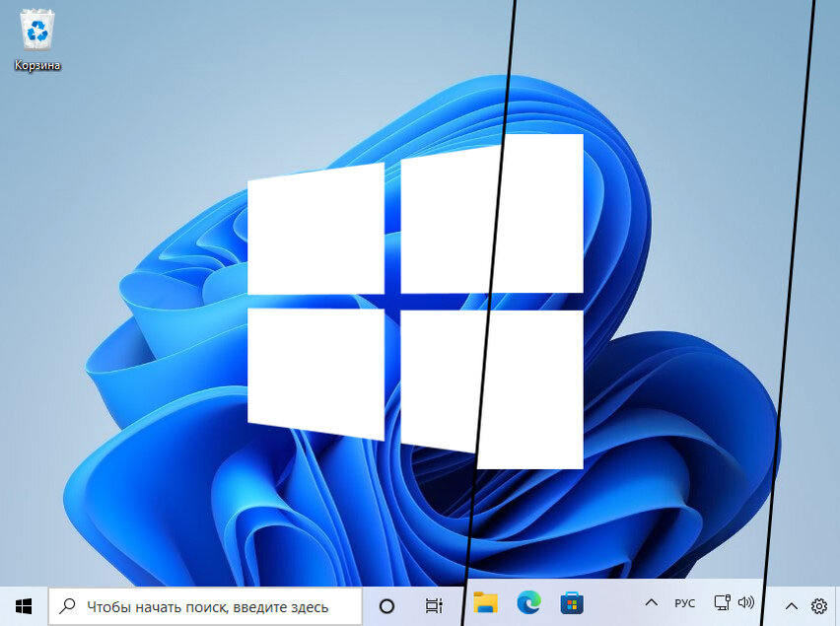Image resolution: width=840 pixels, height=626 pixels.
Task: Open the settings gear icon on taskbar
Action: coord(819,605)
